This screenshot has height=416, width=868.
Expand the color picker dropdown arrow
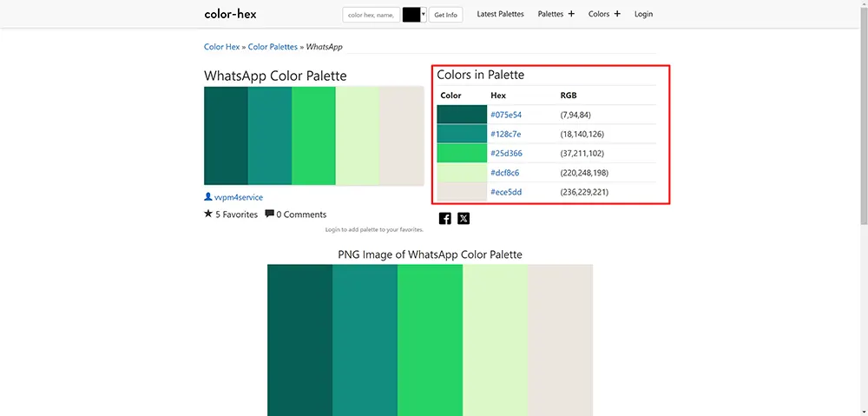[424, 15]
